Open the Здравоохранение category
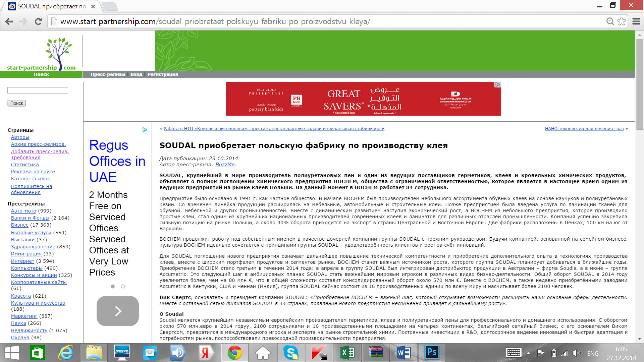Viewport: 644px width, 362px height. [x=33, y=247]
